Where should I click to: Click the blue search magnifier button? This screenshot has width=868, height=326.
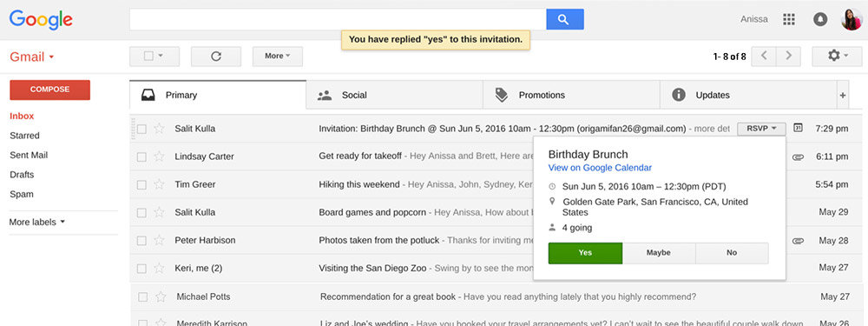click(565, 19)
